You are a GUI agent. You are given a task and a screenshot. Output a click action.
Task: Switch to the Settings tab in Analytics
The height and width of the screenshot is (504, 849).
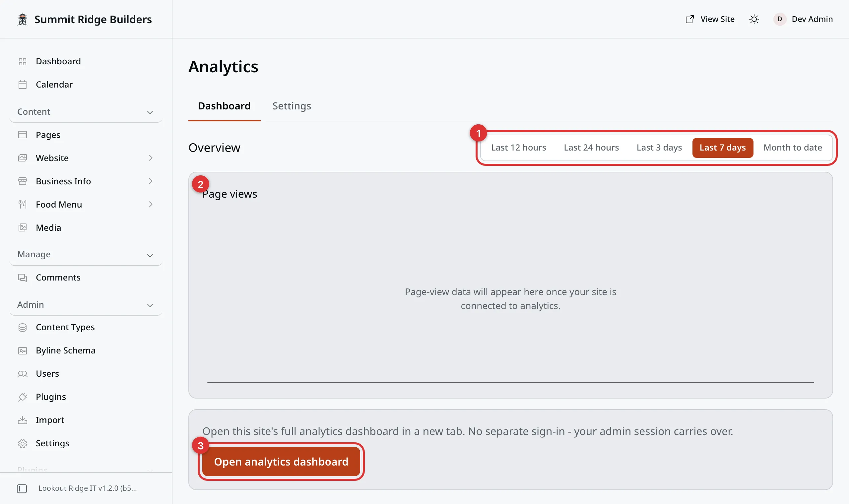click(292, 106)
